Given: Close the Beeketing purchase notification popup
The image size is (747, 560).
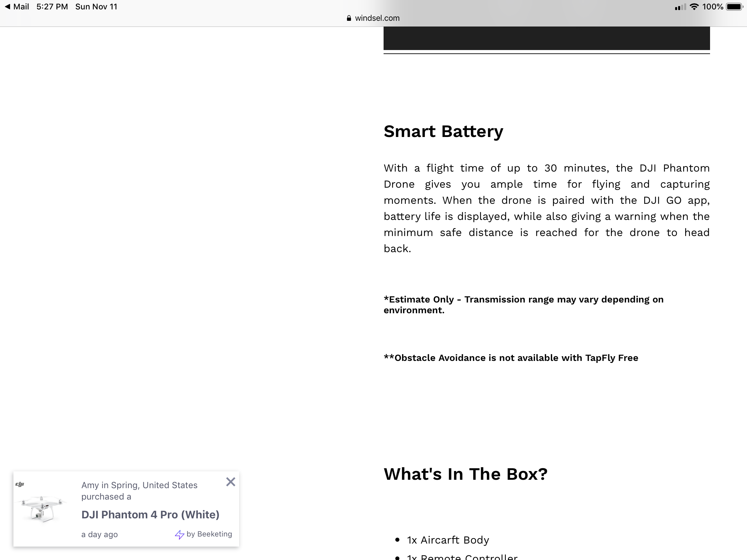Looking at the screenshot, I should point(231,482).
